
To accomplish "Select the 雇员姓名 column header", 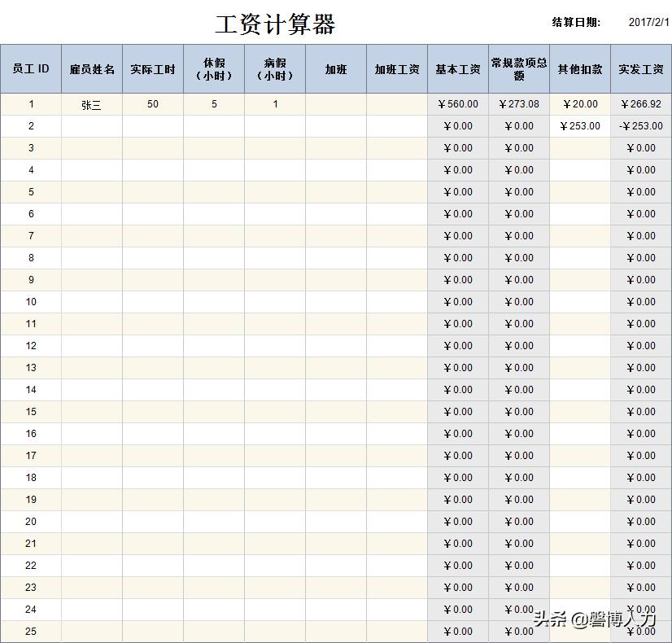I will click(x=91, y=68).
